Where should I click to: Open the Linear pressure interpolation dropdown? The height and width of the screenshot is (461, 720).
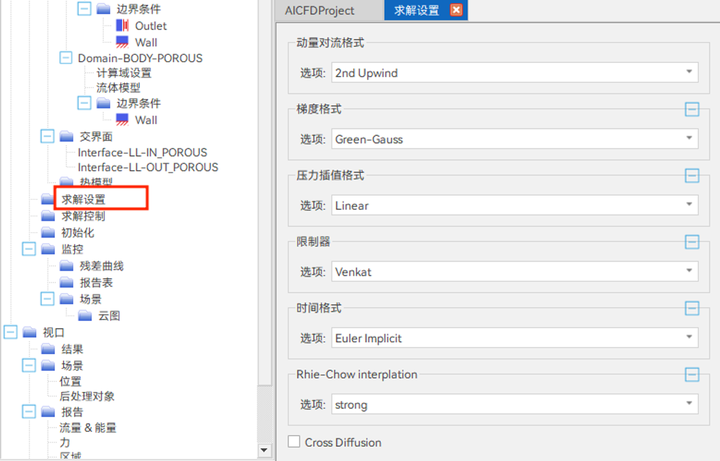point(515,205)
